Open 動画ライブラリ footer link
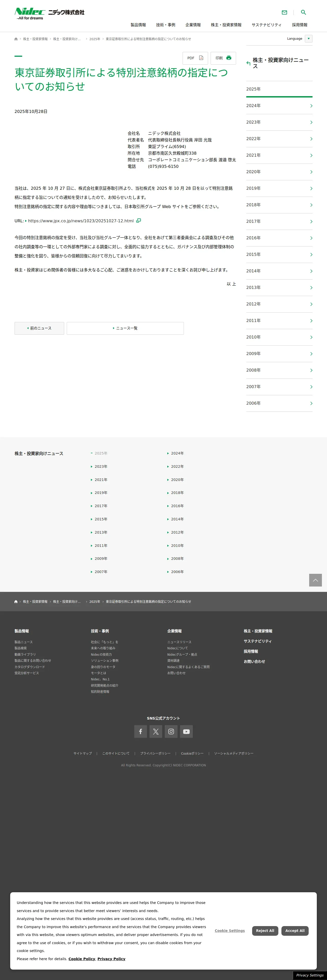 click(25, 655)
